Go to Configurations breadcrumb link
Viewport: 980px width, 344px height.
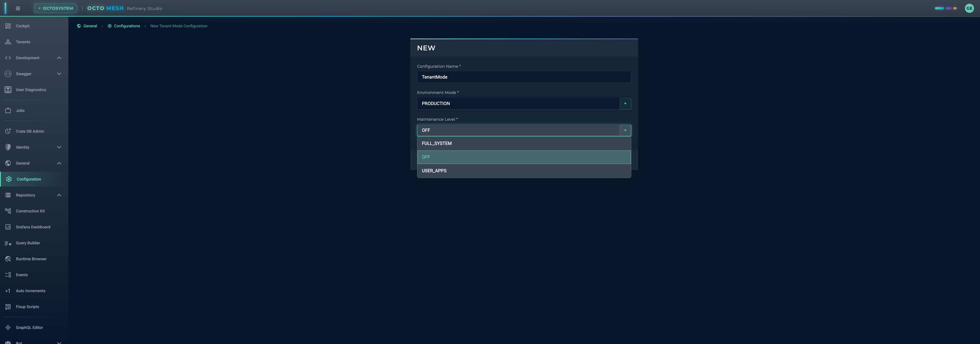127,26
